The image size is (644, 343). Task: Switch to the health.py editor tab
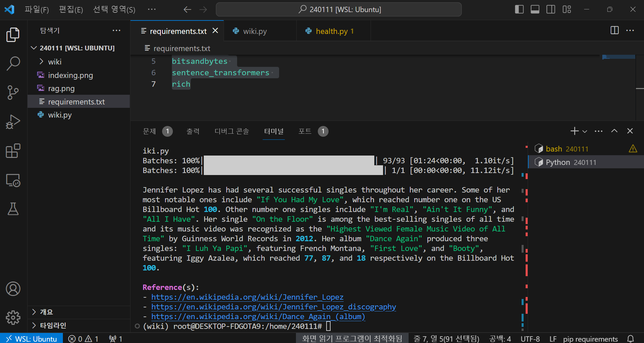[x=334, y=31]
